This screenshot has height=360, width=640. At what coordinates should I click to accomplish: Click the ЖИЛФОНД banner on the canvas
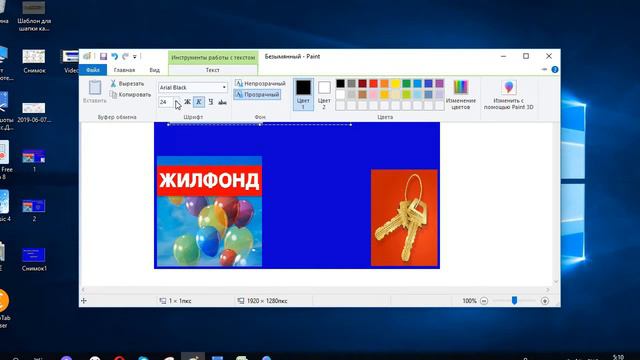click(209, 181)
